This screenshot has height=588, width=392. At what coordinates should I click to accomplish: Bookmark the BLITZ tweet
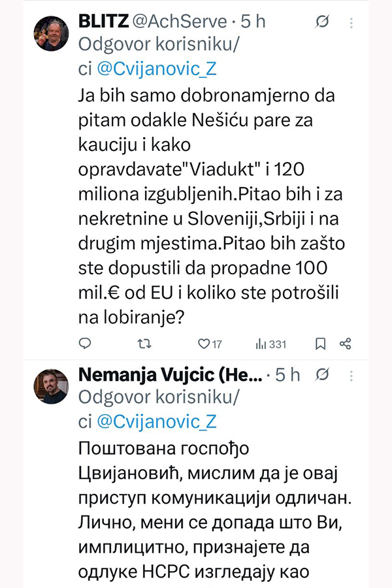pyautogui.click(x=321, y=343)
